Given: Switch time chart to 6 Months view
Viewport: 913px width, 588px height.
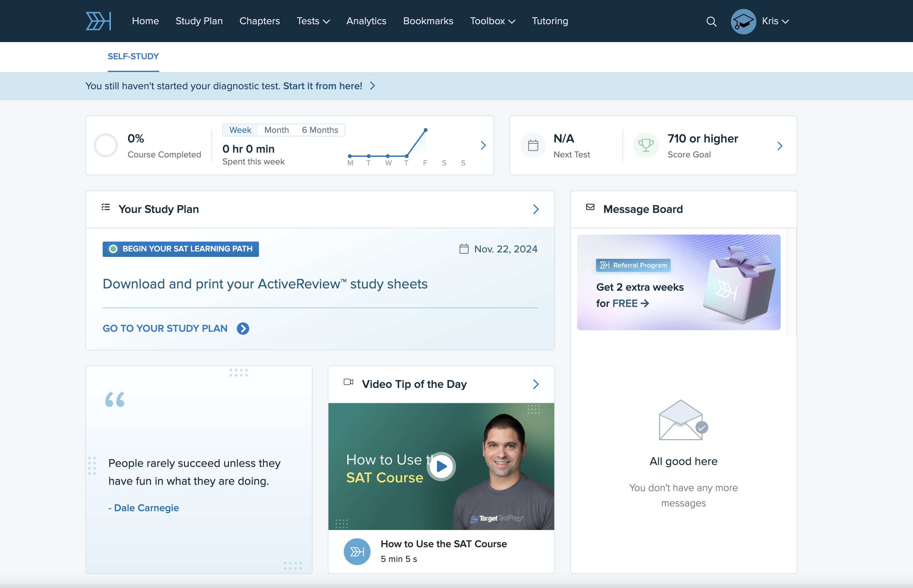Looking at the screenshot, I should click(x=320, y=130).
